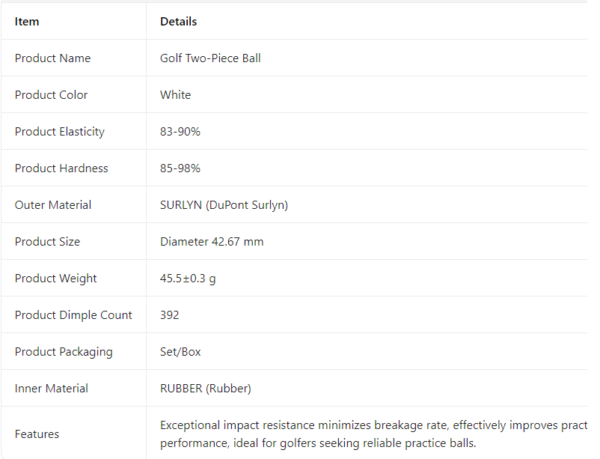
Task: Select the Product Packaging label
Action: (x=64, y=352)
